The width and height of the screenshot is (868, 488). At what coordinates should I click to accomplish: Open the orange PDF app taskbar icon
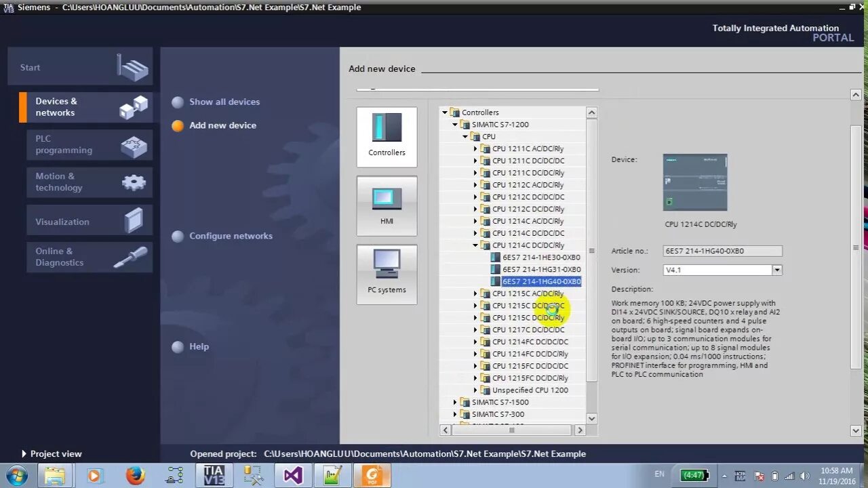coord(372,476)
